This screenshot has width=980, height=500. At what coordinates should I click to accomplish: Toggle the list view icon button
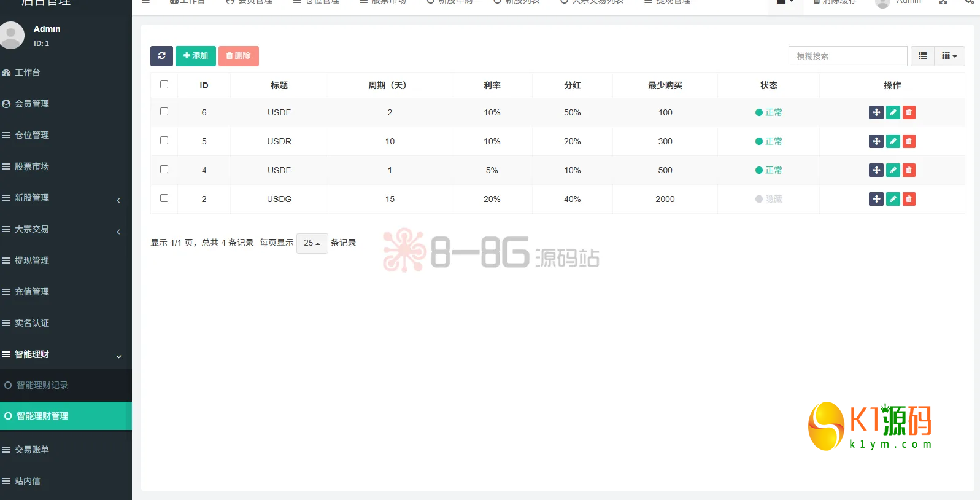click(922, 56)
